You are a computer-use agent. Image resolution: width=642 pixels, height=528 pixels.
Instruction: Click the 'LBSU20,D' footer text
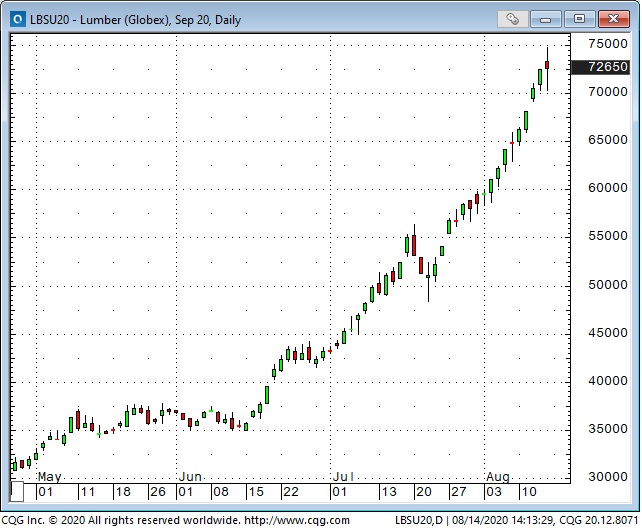[418, 520]
